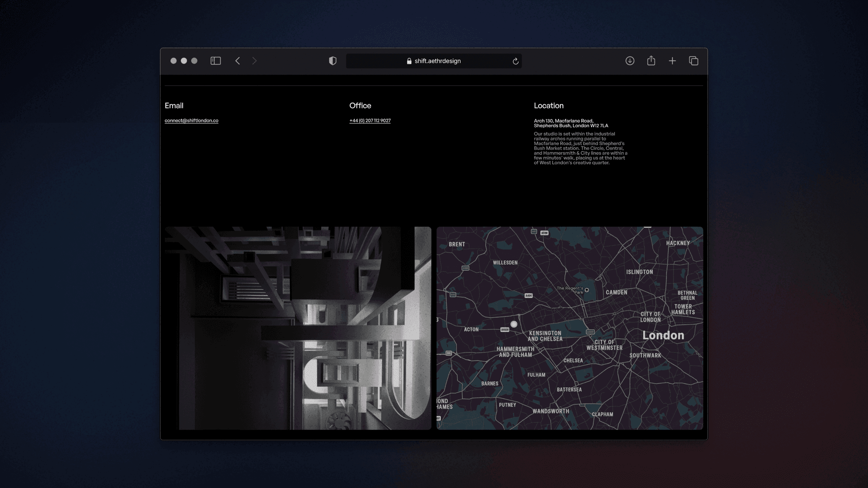Click the studio description paragraph
Image resolution: width=868 pixels, height=488 pixels.
(581, 148)
